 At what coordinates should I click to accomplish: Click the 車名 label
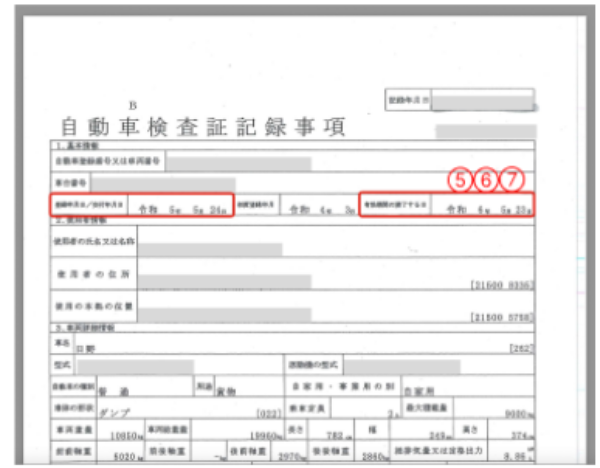(x=62, y=343)
